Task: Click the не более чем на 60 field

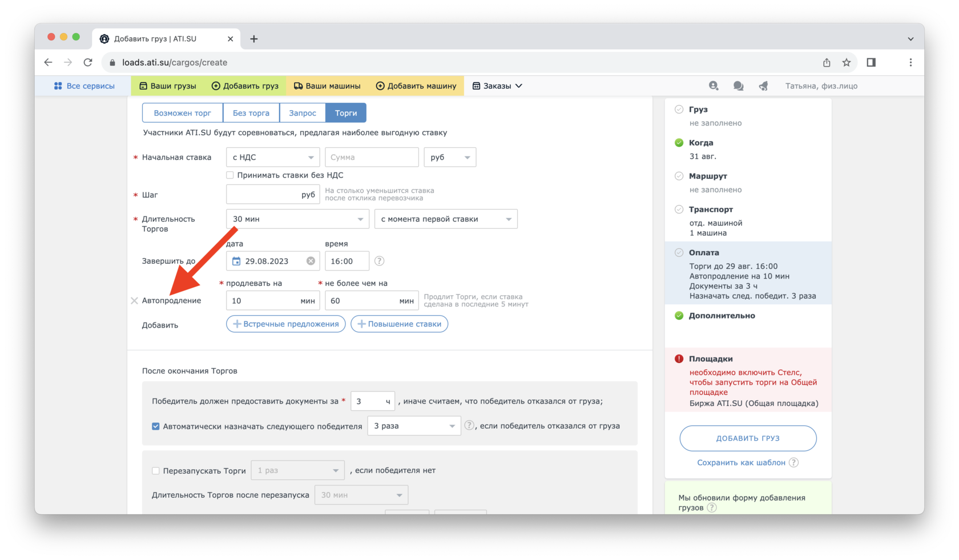Action: click(x=372, y=301)
